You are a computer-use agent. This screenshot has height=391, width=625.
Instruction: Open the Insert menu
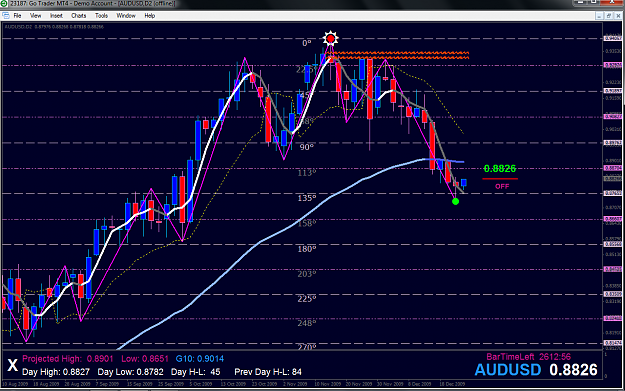pos(56,16)
